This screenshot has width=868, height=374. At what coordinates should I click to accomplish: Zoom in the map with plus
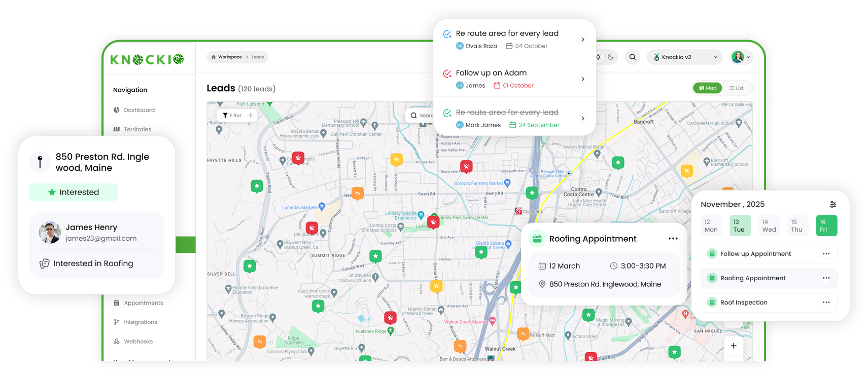[x=734, y=346]
